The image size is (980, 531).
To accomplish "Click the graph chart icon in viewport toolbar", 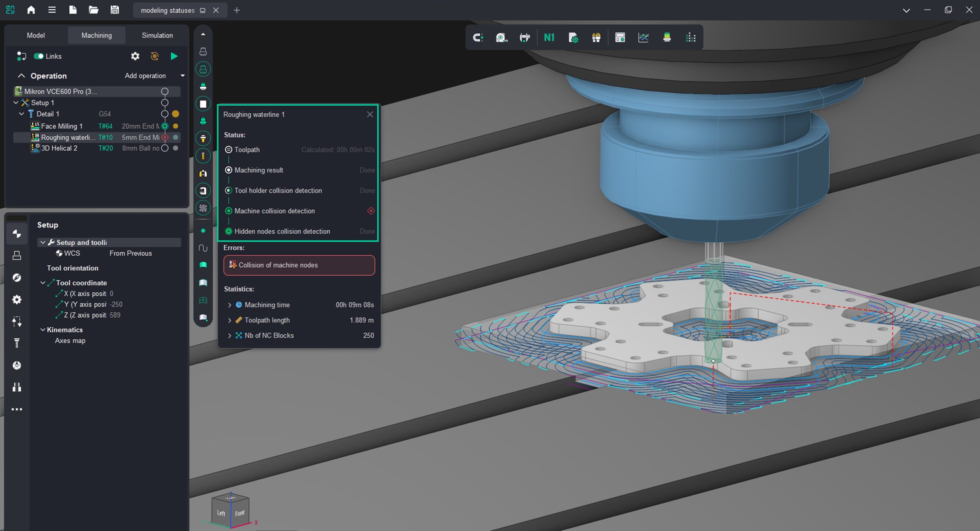I will (x=643, y=38).
